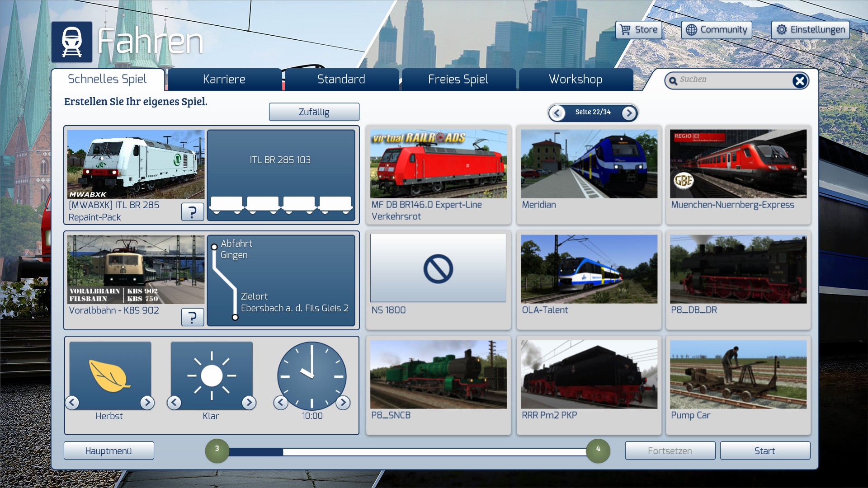Click the Start button
Viewport: 868px width, 488px height.
tap(764, 450)
